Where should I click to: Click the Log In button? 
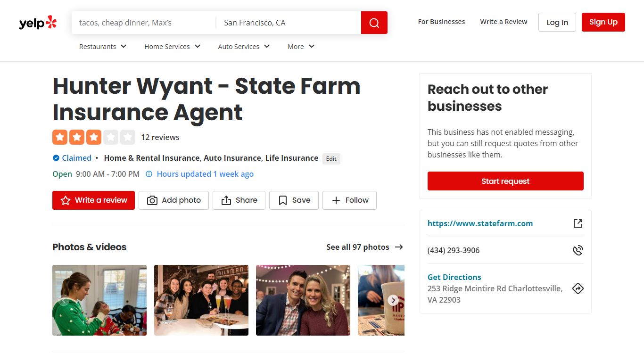(x=557, y=22)
